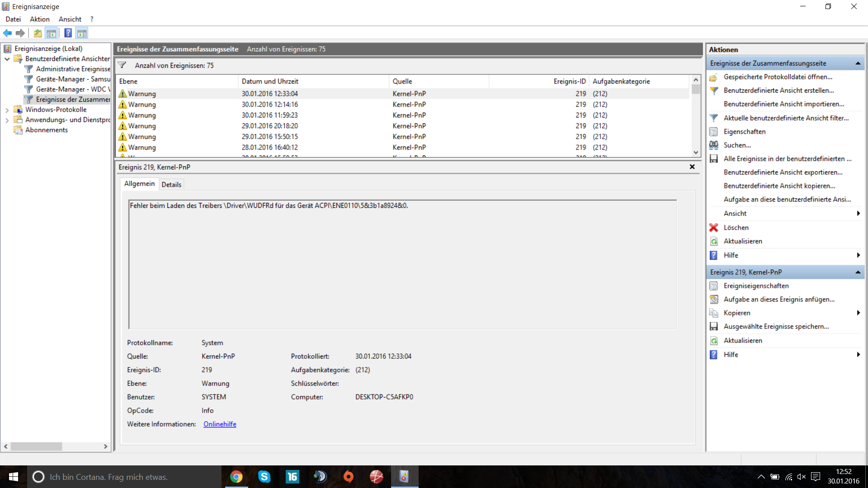Open Skype from the taskbar
Image resolution: width=868 pixels, height=488 pixels.
[x=264, y=477]
